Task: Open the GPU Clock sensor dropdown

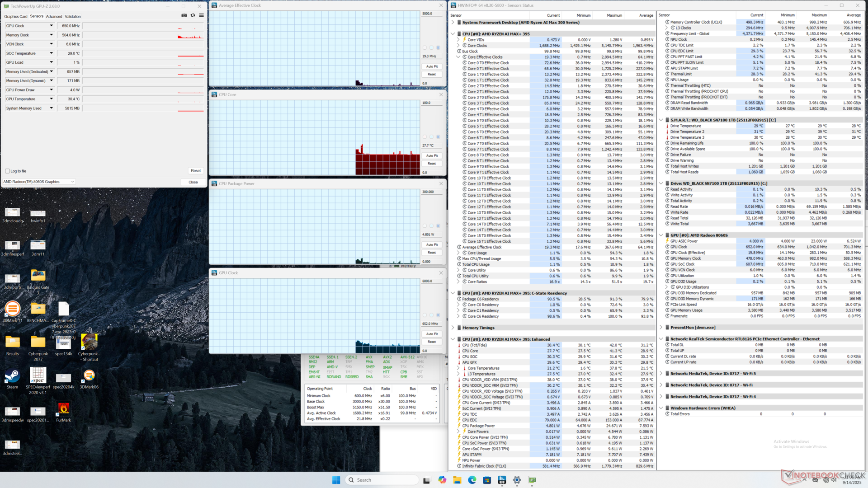Action: coord(51,26)
